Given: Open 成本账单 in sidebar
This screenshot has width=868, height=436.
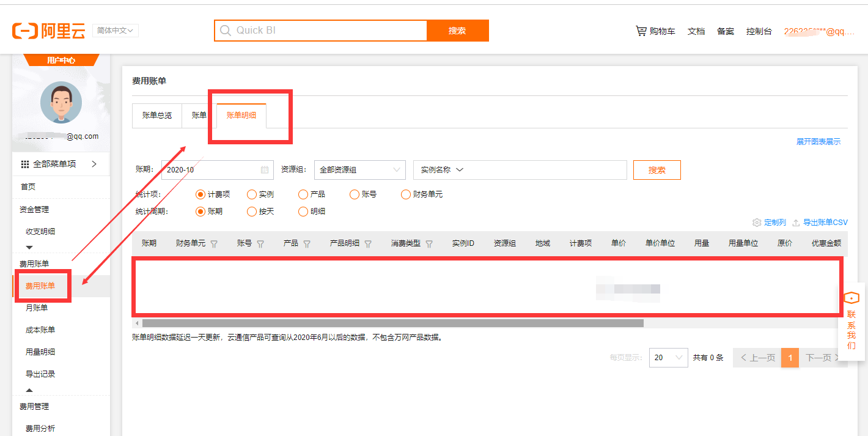Looking at the screenshot, I should 40,330.
